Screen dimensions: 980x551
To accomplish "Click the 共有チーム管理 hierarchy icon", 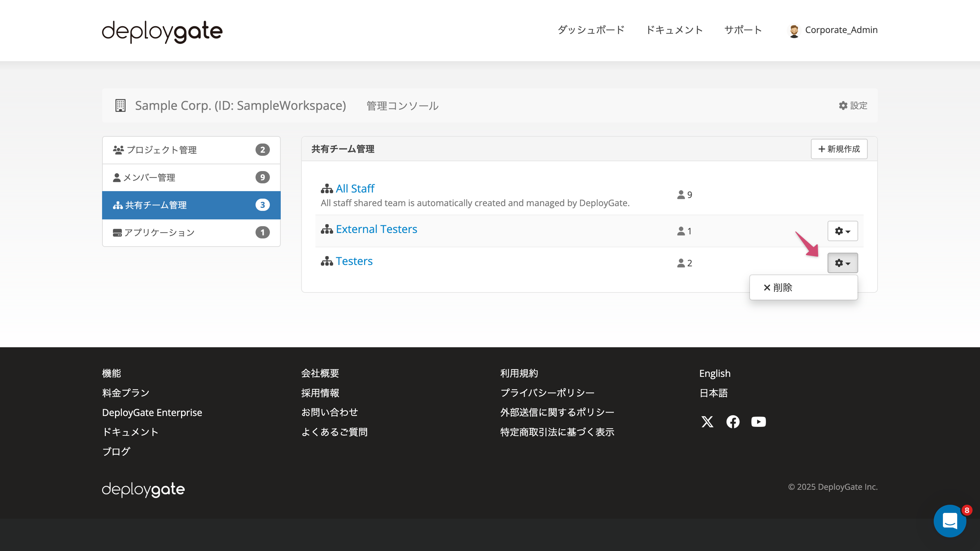I will point(117,205).
